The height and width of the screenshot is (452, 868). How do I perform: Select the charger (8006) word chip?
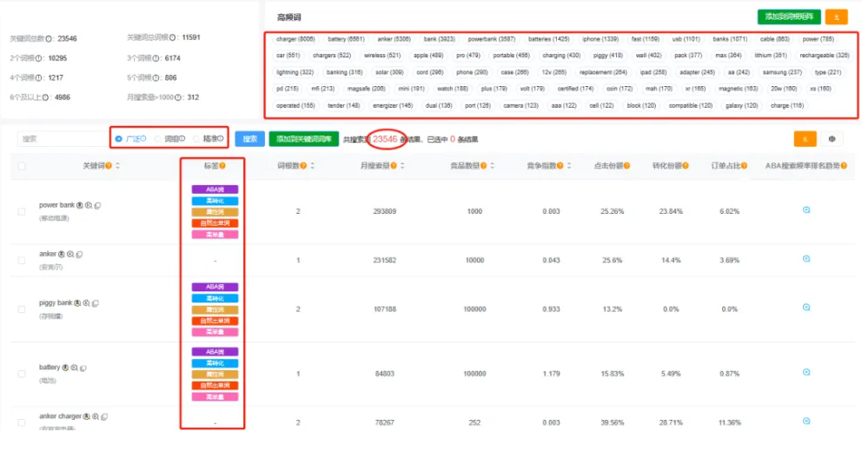click(x=295, y=39)
